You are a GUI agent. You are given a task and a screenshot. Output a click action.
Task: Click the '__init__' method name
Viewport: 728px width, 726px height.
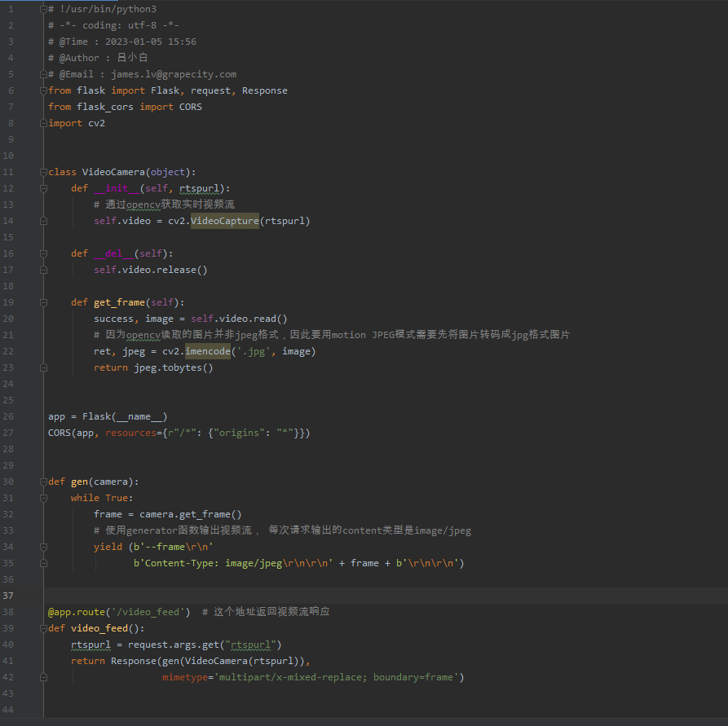pyautogui.click(x=117, y=188)
